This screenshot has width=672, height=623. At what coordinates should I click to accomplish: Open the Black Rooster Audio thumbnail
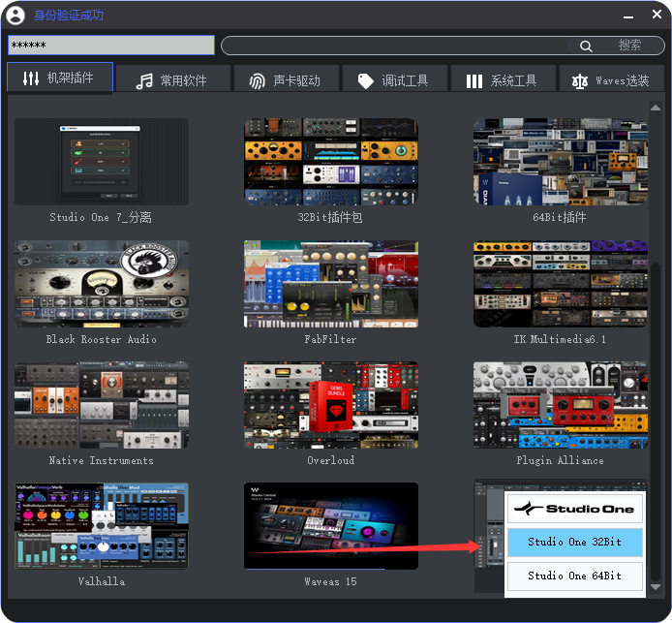(x=102, y=284)
